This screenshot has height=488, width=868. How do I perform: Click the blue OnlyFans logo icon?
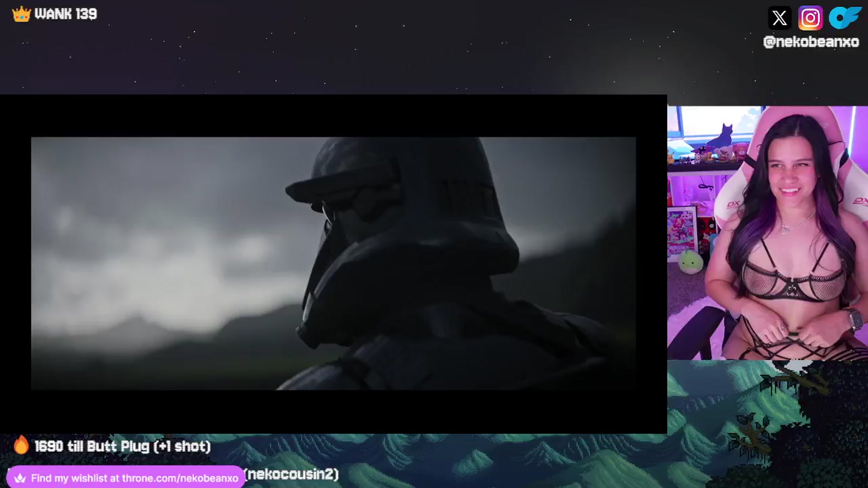click(844, 18)
